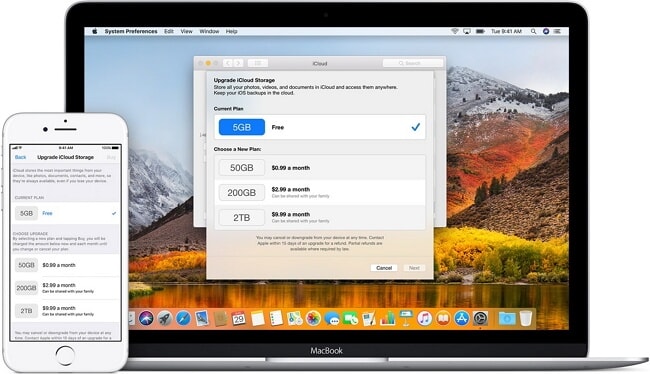
Task: Choose the 200GB $2.99 a month plan
Action: [320, 192]
